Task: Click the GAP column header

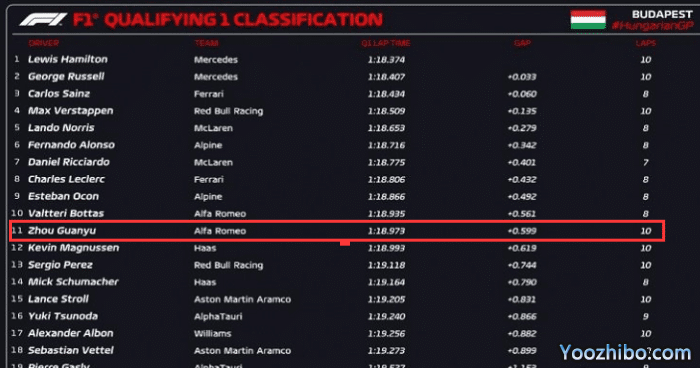Action: pyautogui.click(x=522, y=43)
